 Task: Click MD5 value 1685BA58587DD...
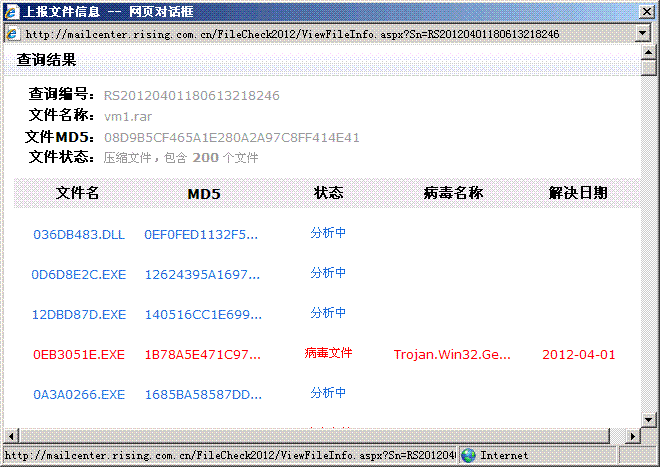pos(203,395)
